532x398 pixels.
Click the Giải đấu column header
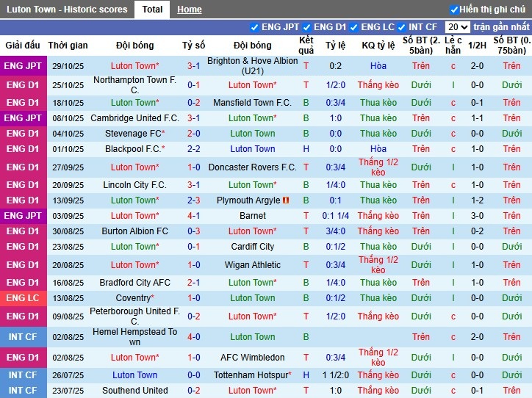[23, 46]
